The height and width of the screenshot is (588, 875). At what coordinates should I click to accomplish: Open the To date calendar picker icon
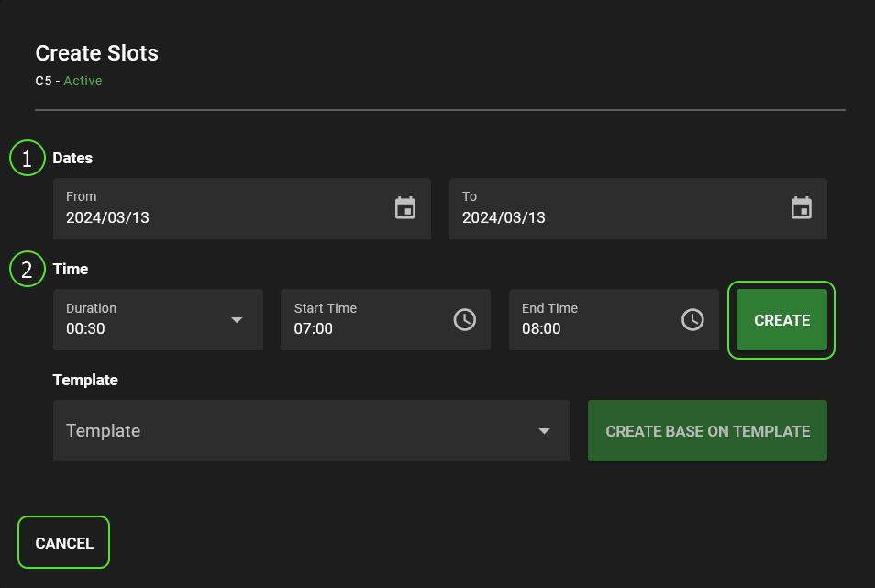[802, 208]
